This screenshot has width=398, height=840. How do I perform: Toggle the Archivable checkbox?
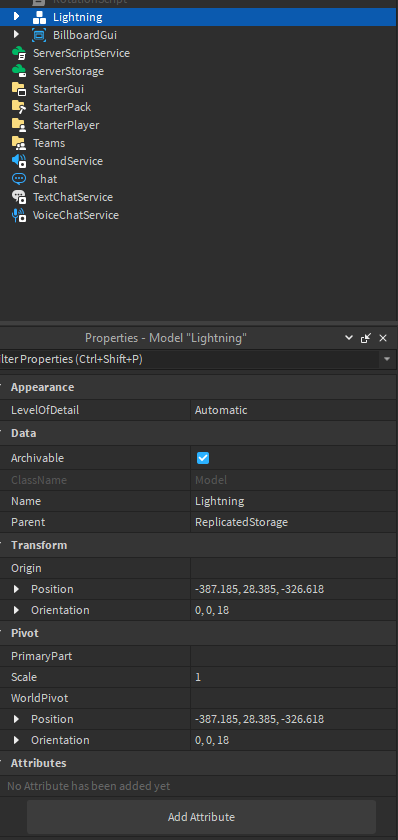pyautogui.click(x=203, y=458)
